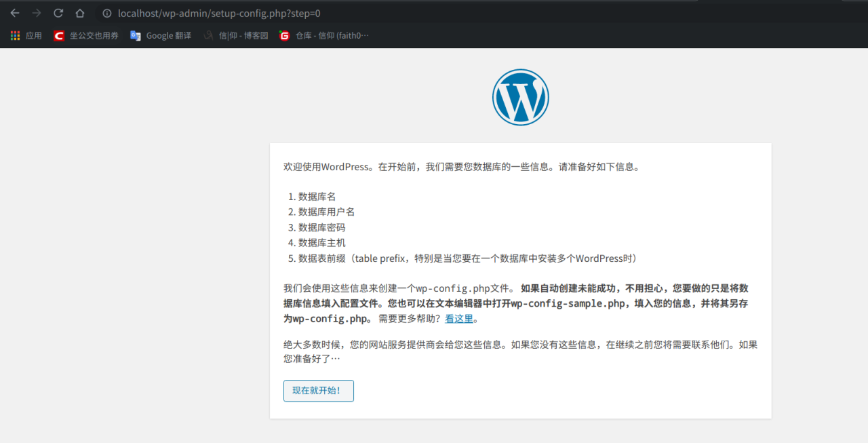The image size is (868, 443).
Task: Click the 应用 apps icon on bookmarks bar
Action: point(15,35)
